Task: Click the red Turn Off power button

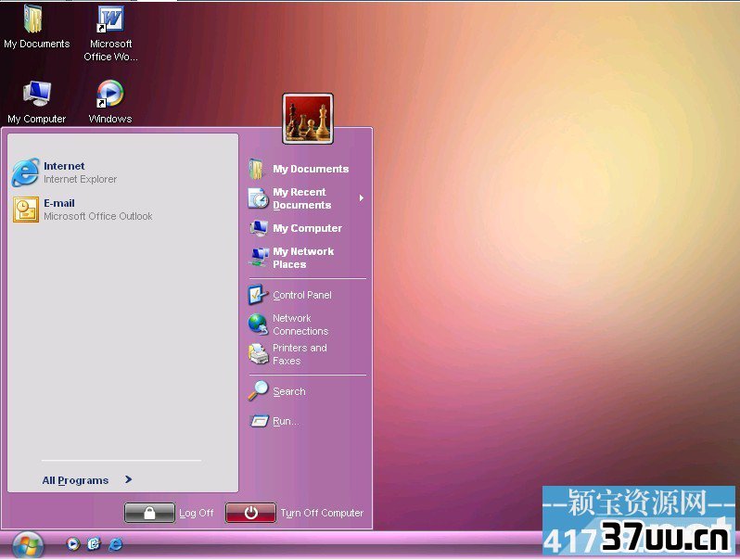Action: pyautogui.click(x=250, y=513)
